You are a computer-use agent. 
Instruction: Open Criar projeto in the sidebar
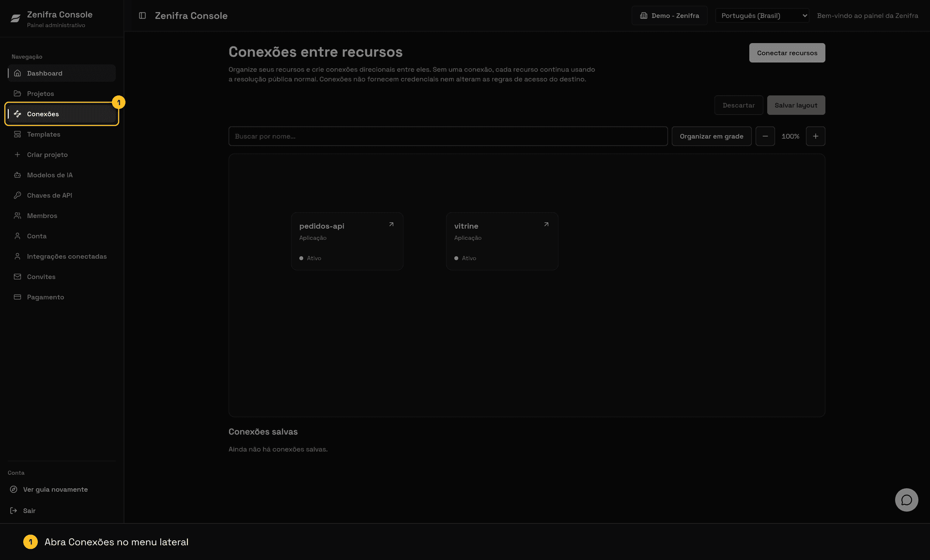coord(62,155)
